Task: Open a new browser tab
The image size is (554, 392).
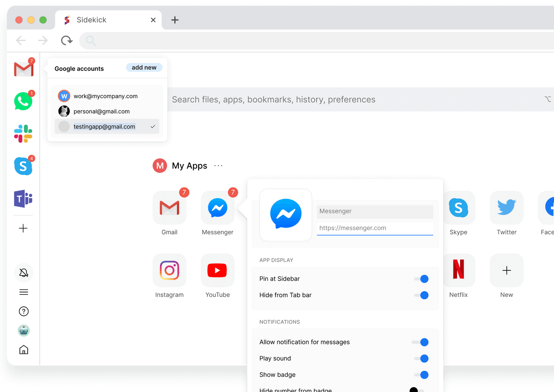Action: [175, 20]
